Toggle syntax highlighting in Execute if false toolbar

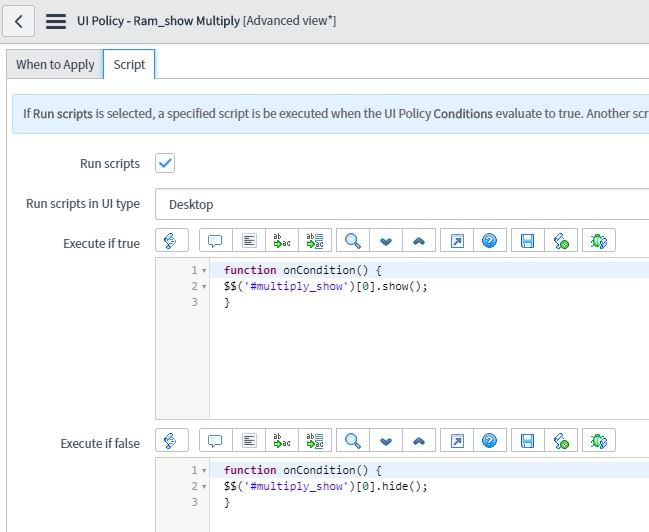172,441
